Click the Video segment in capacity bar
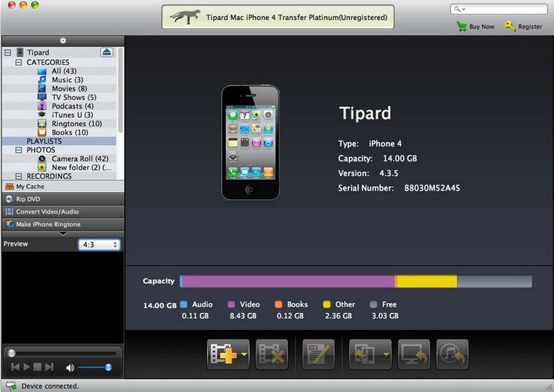554x392 pixels. pyautogui.click(x=289, y=281)
